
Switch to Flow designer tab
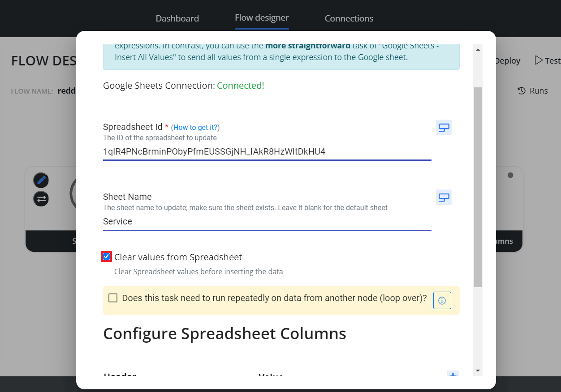(262, 18)
